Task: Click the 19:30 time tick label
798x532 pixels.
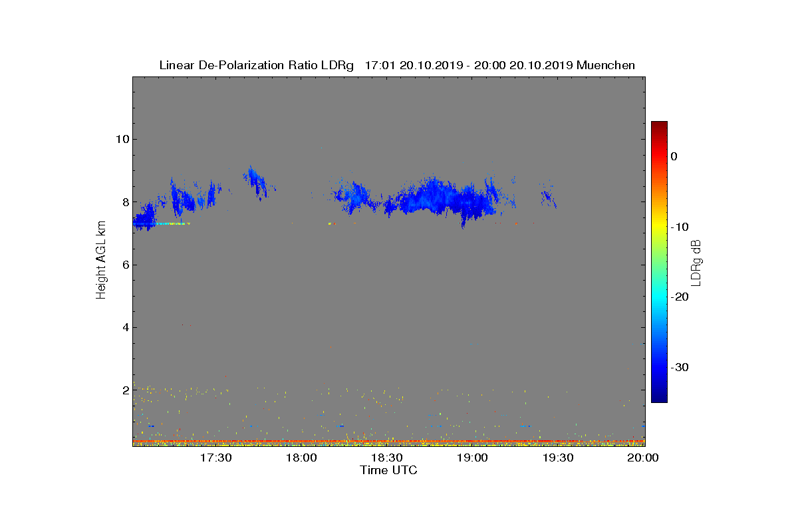Action: [x=558, y=458]
